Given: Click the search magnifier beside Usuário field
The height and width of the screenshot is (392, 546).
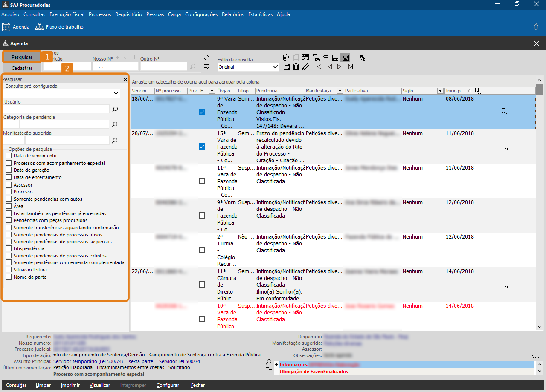Looking at the screenshot, I should [115, 109].
